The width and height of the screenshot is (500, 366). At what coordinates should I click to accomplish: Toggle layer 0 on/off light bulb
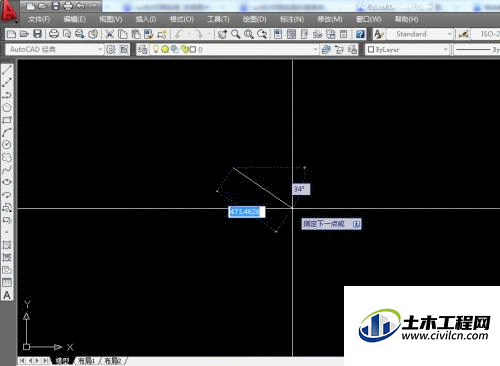[156, 50]
